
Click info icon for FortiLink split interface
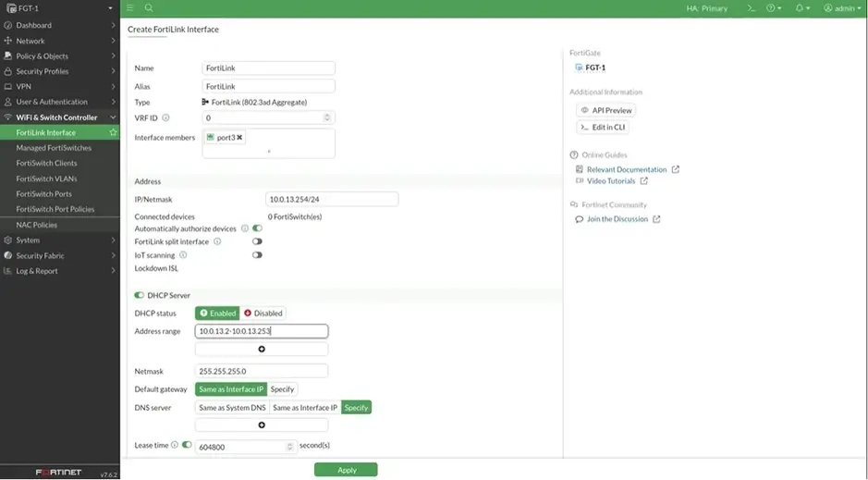tap(217, 242)
